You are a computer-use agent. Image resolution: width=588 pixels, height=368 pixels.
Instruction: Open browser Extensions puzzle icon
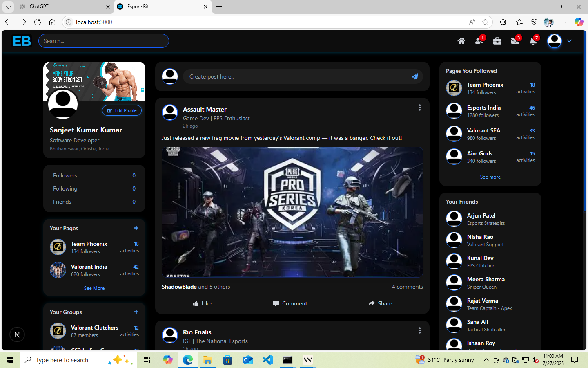coord(503,22)
